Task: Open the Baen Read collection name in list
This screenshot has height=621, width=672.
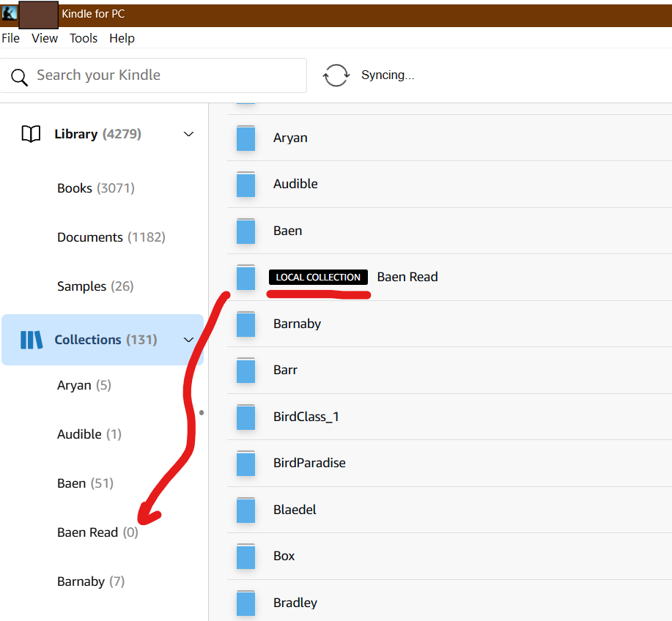Action: click(407, 277)
